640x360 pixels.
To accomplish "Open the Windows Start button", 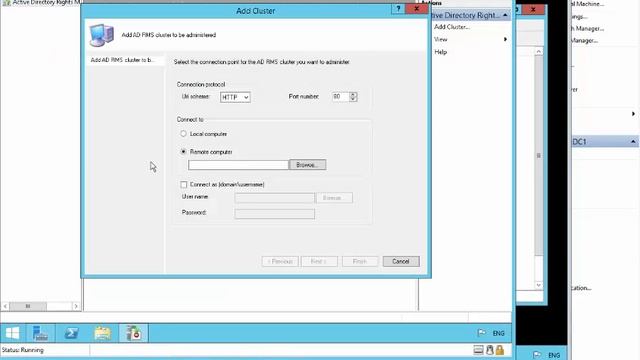I will point(12,333).
